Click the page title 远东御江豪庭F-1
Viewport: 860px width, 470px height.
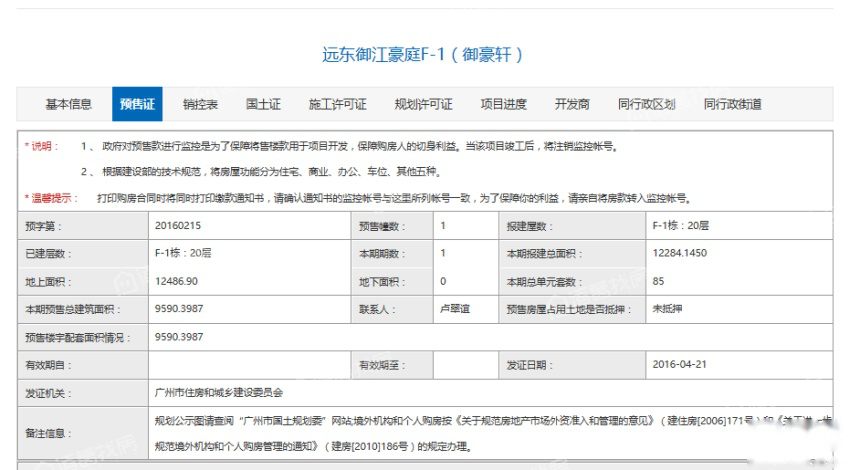pyautogui.click(x=423, y=54)
